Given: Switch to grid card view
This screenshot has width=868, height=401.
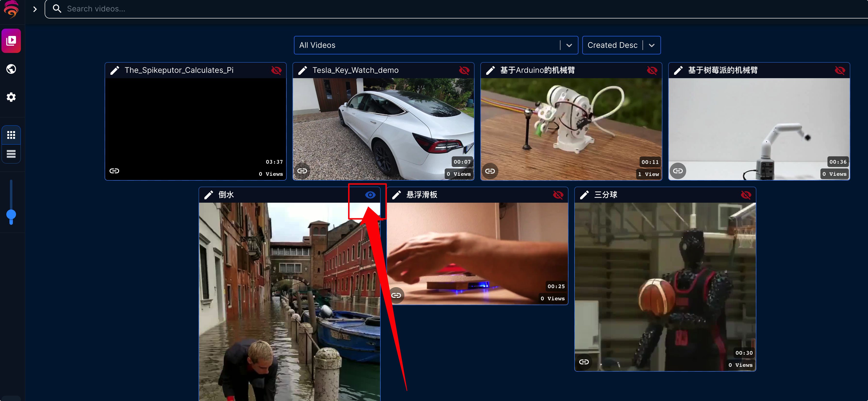Looking at the screenshot, I should tap(11, 135).
